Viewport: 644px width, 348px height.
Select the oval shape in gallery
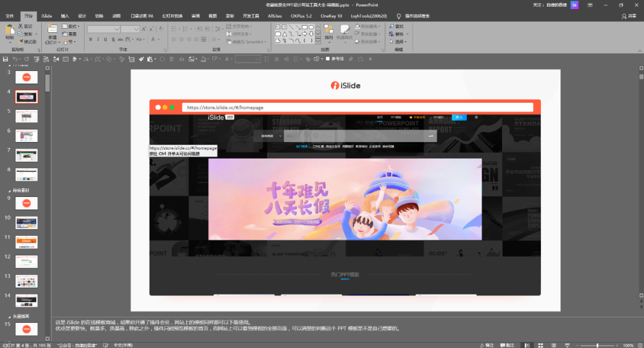coord(311,27)
